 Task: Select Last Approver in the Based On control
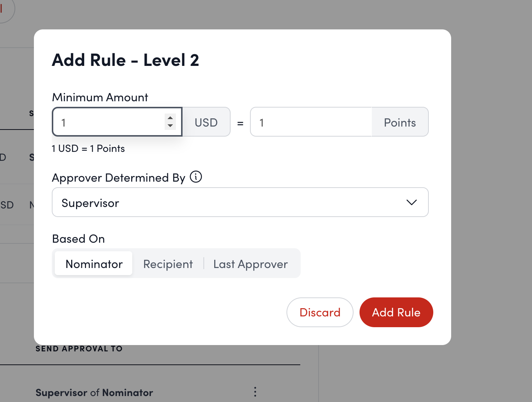pos(250,264)
